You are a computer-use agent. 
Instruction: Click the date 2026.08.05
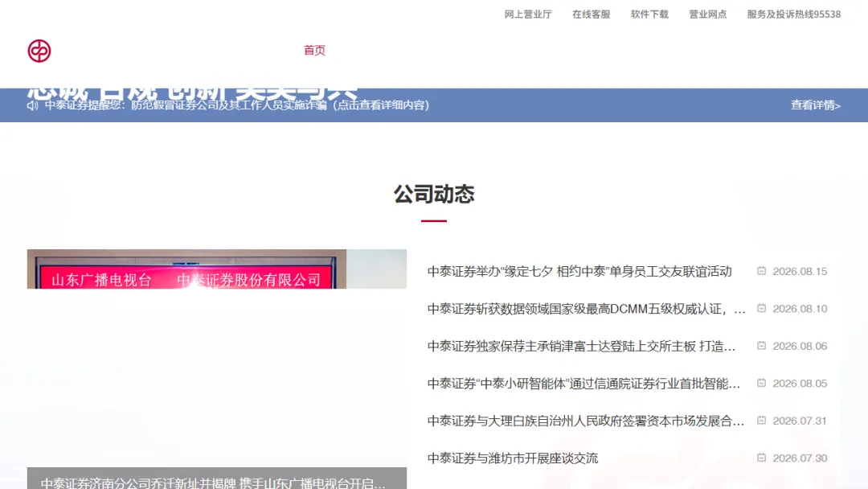800,383
